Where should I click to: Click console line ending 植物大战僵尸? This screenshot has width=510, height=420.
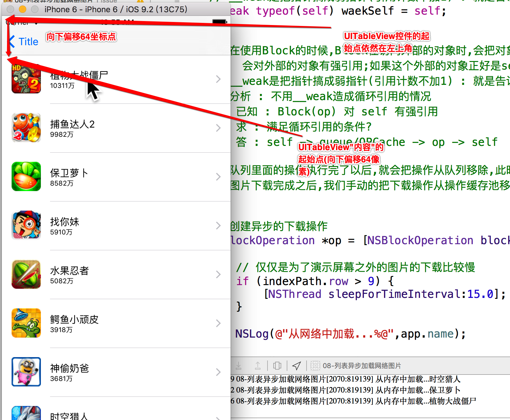coord(353,401)
